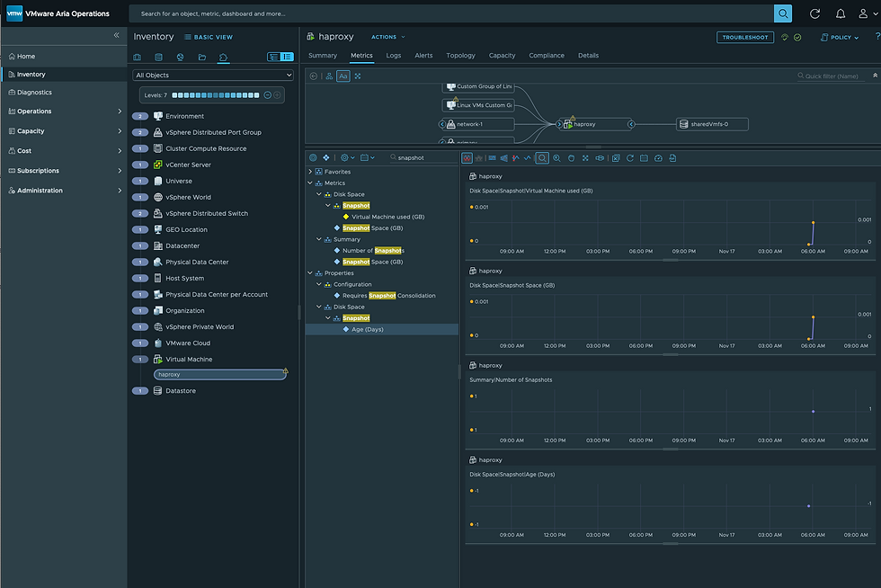Open the metric picker settings gear icon
881x588 pixels.
[344, 157]
